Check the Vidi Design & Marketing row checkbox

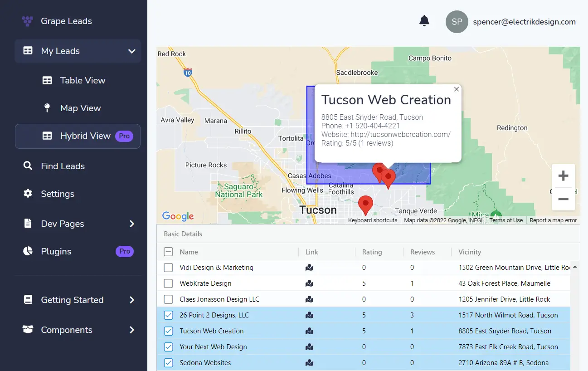(168, 268)
